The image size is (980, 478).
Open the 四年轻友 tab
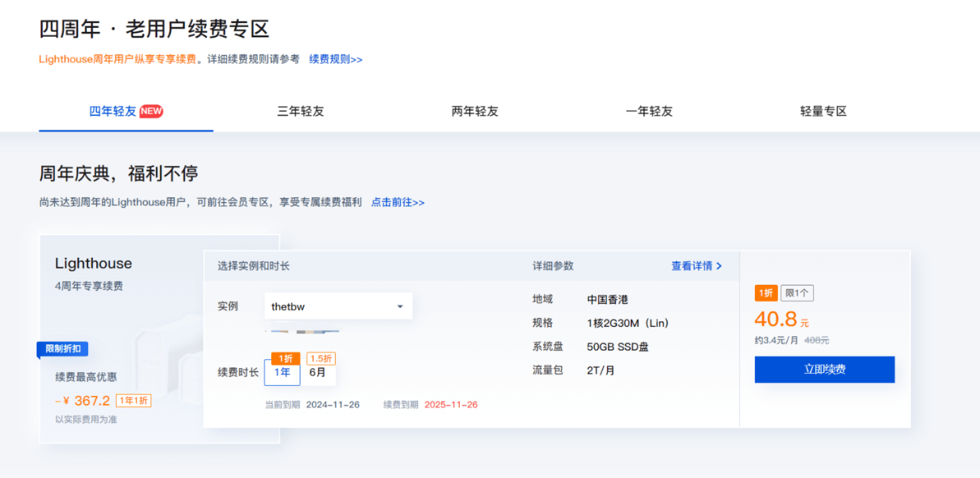[x=126, y=111]
